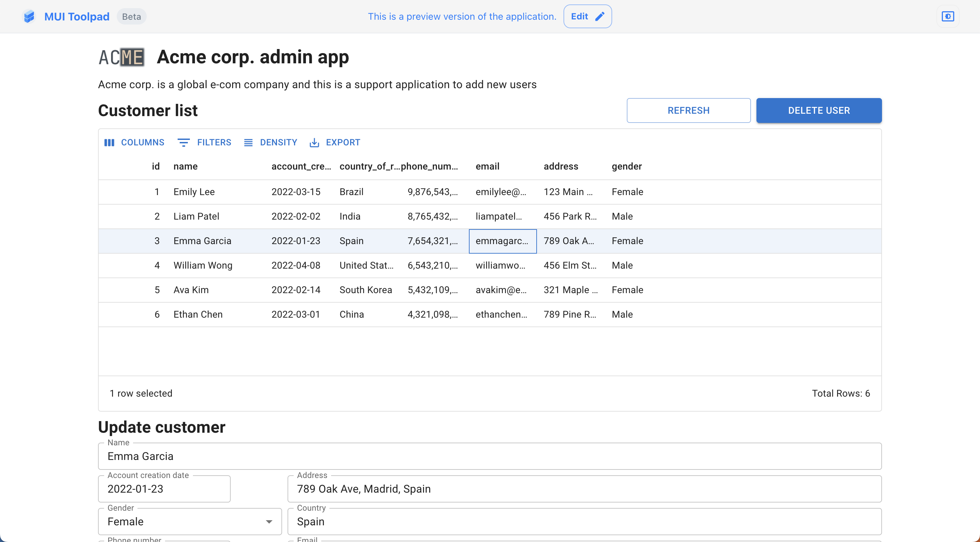
Task: Focus the Address text field
Action: click(584, 489)
